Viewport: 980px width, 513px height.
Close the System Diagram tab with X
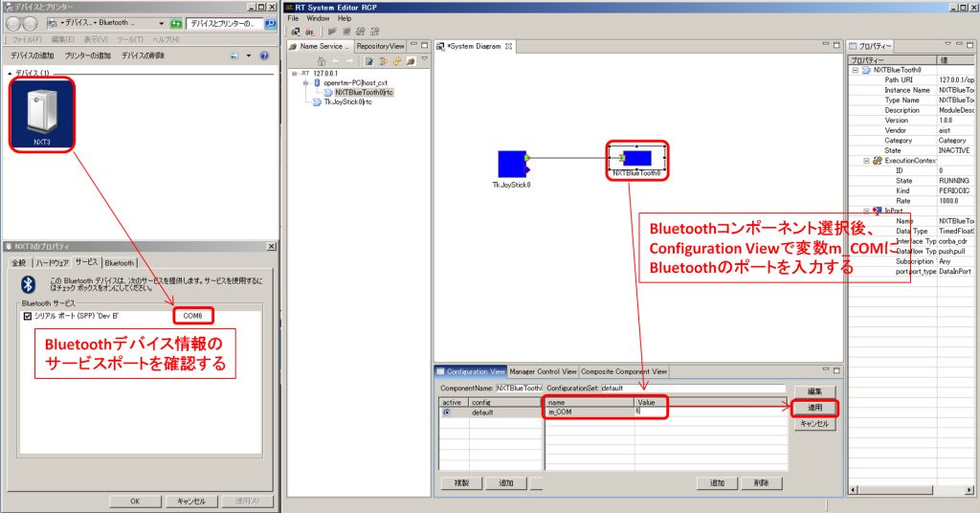(509, 46)
